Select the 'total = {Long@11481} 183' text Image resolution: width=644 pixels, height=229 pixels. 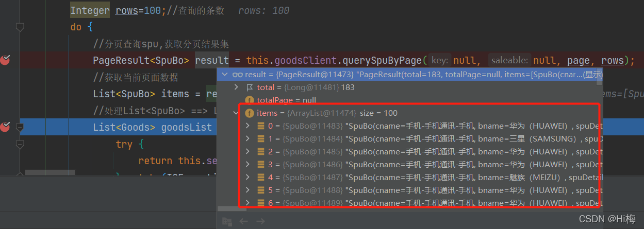pyautogui.click(x=306, y=87)
